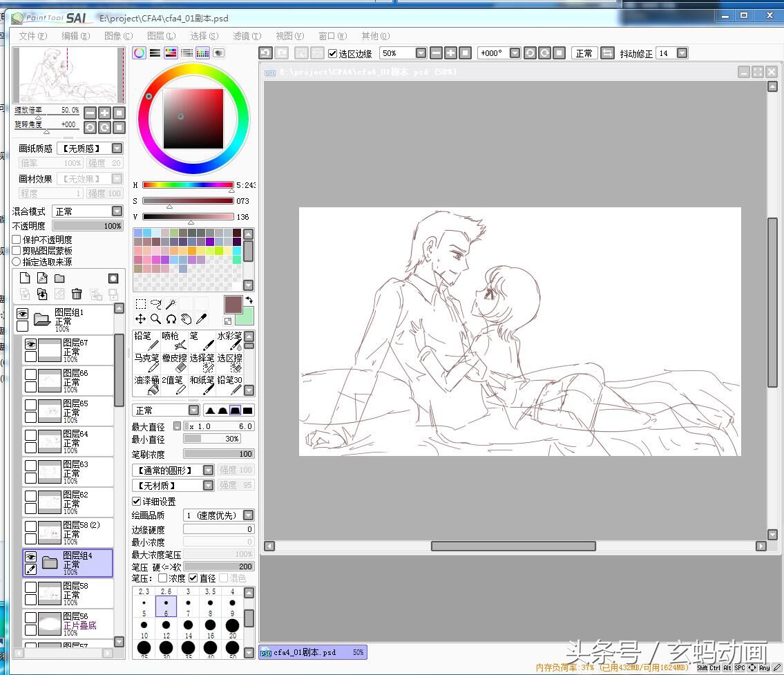Hide 图层67 using its eye icon
Screen dimensions: 784x675
31,344
